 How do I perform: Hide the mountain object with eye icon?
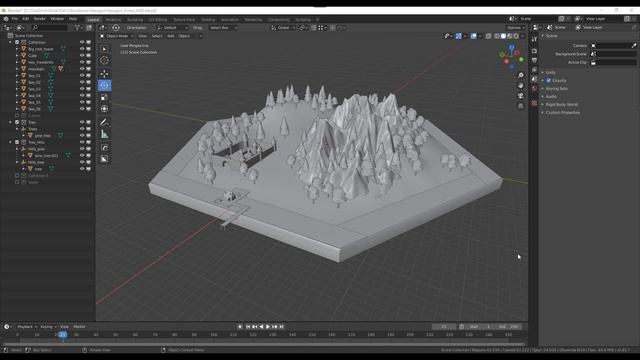[x=82, y=69]
